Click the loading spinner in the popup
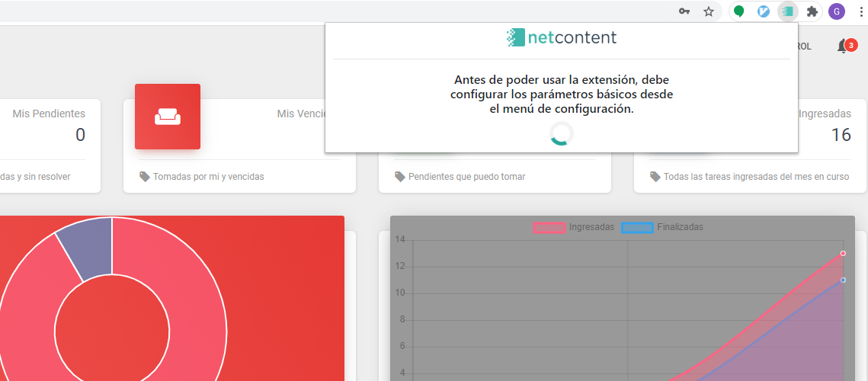This screenshot has width=868, height=381. [x=562, y=134]
